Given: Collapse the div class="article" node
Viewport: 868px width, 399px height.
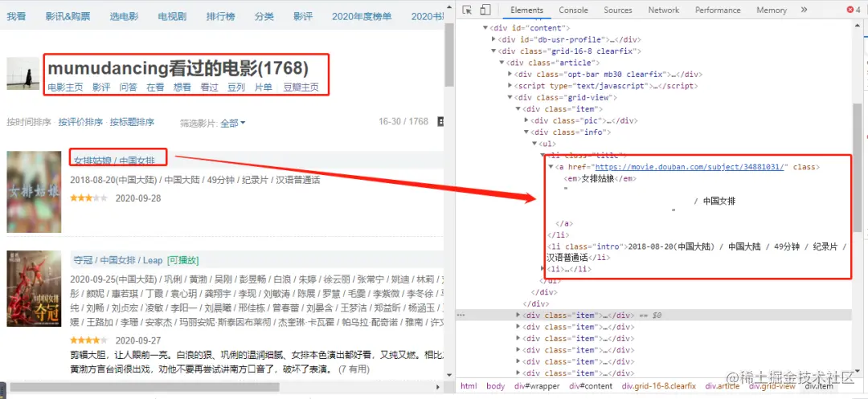Looking at the screenshot, I should coord(502,63).
